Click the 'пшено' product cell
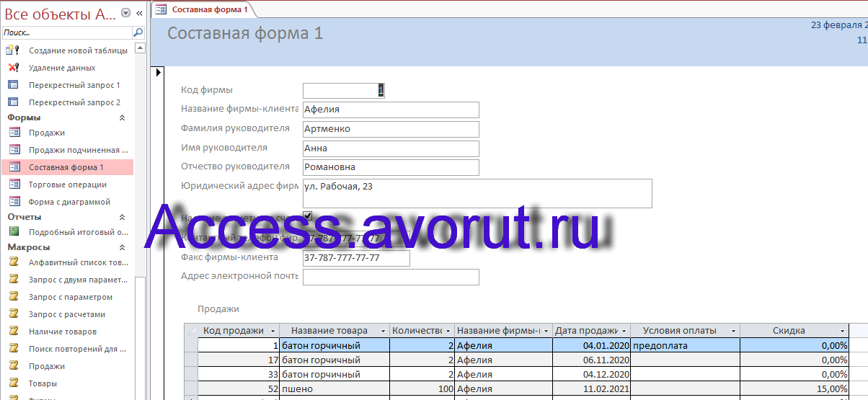Viewport: 868px width, 400px height. 335,388
